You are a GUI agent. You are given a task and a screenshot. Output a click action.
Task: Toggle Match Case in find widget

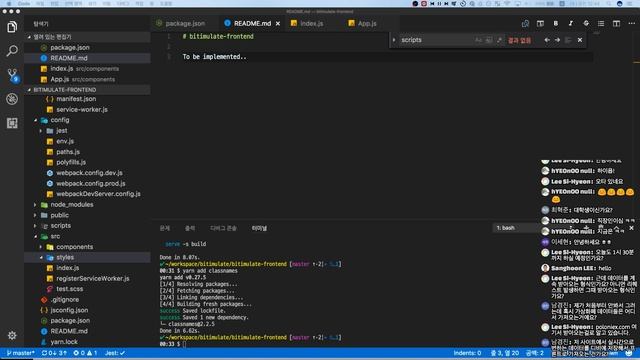point(478,40)
